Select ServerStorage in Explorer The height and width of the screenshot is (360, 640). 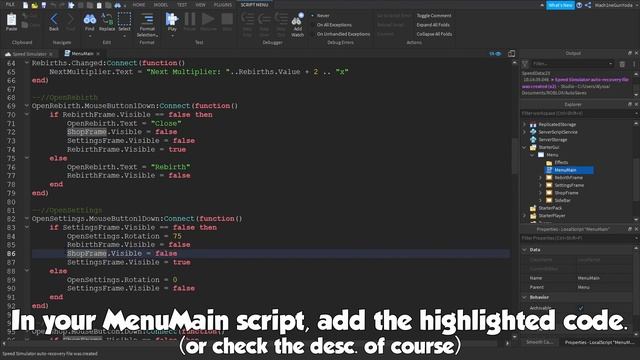click(553, 140)
